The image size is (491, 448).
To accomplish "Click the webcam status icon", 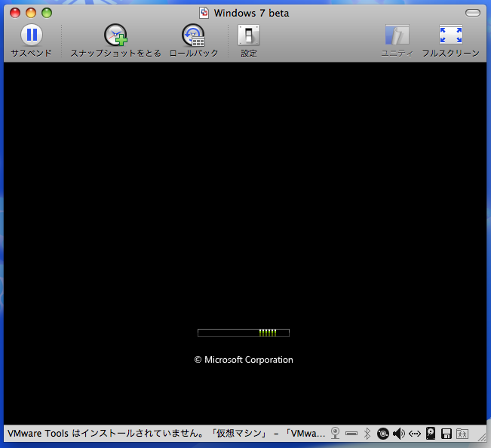I will [x=336, y=433].
